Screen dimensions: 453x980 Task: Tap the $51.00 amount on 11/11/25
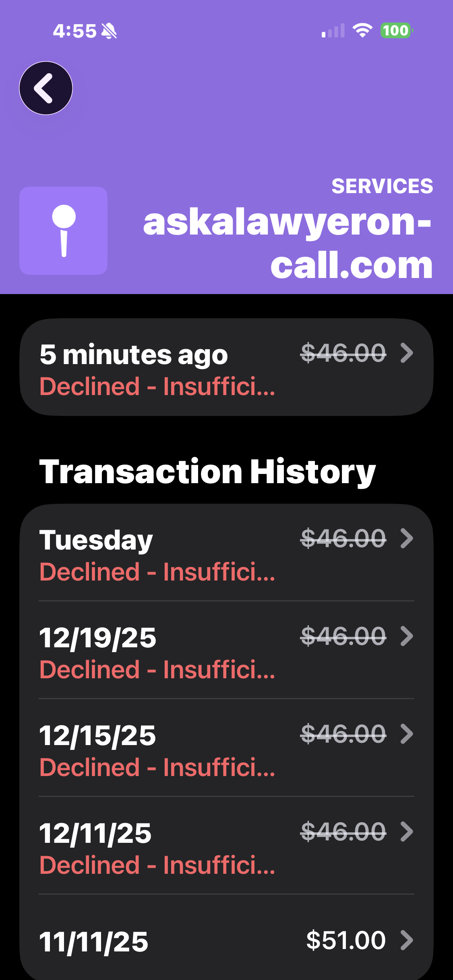(345, 940)
